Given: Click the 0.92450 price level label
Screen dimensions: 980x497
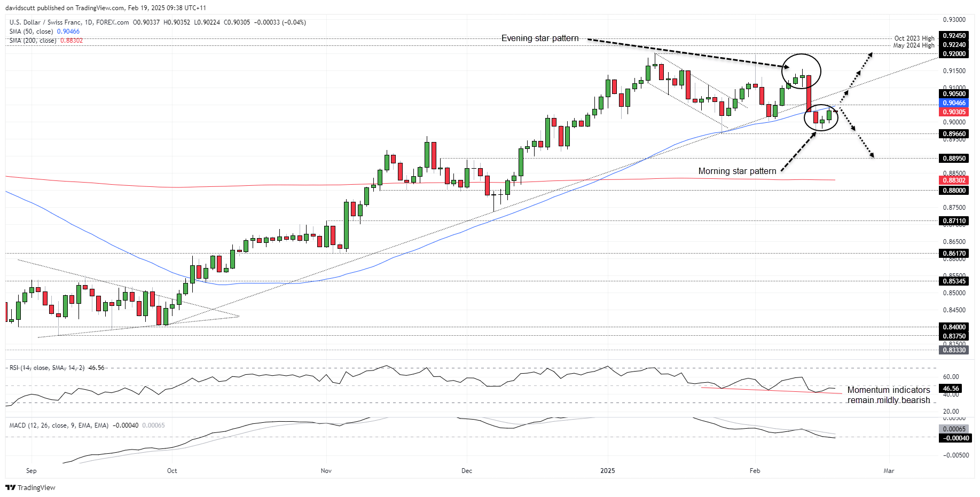Looking at the screenshot, I should pyautogui.click(x=954, y=36).
